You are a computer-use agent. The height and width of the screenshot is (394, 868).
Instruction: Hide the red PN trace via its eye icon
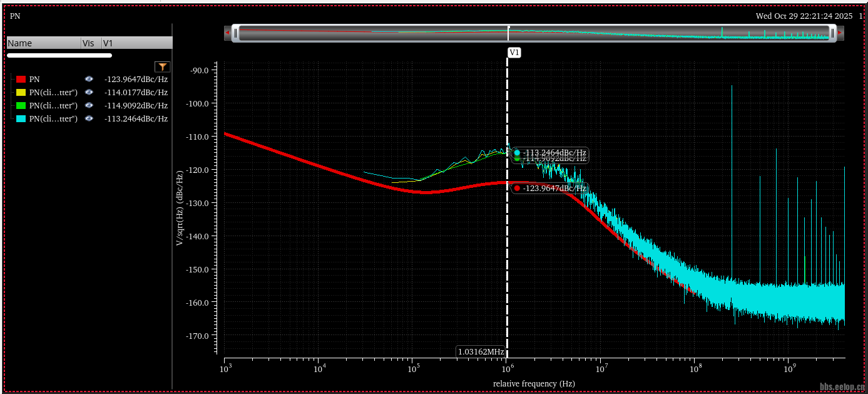click(x=89, y=80)
